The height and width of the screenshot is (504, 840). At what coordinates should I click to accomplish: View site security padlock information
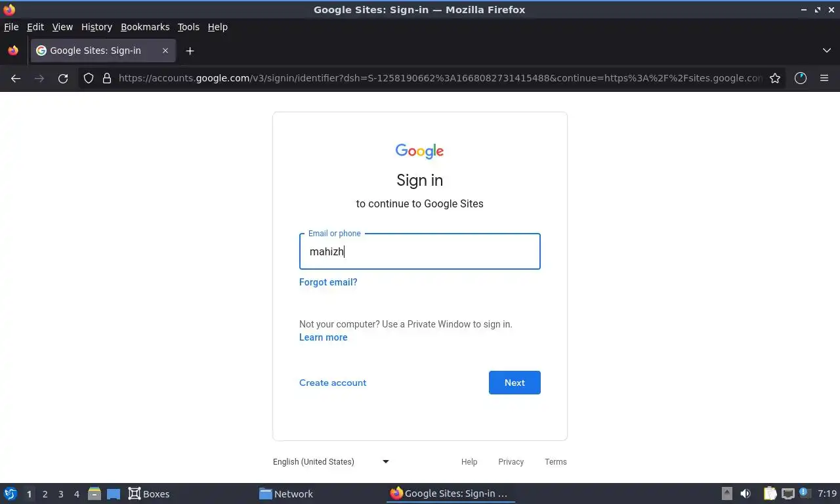coord(107,78)
